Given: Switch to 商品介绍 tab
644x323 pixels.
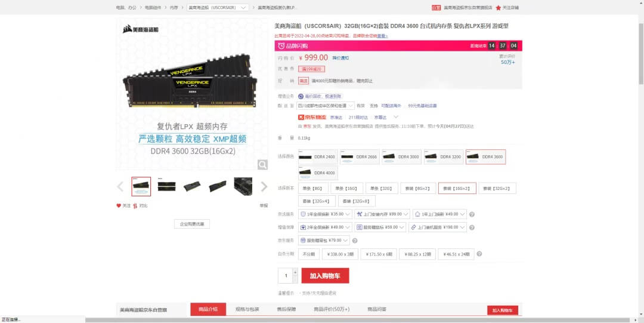Looking at the screenshot, I should 208,309.
